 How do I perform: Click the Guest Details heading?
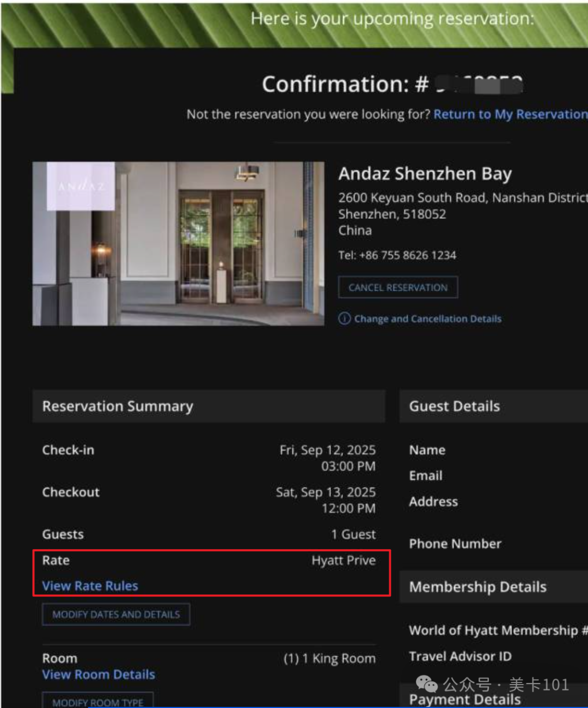(x=455, y=407)
